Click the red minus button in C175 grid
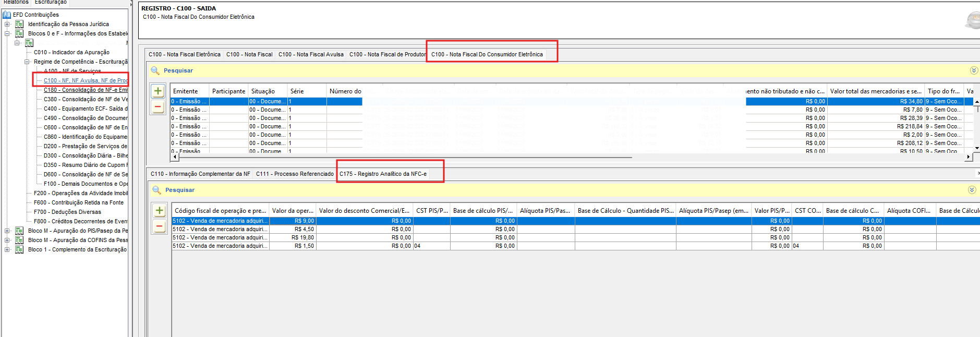Screen dimensions: 980x337 pos(160,226)
